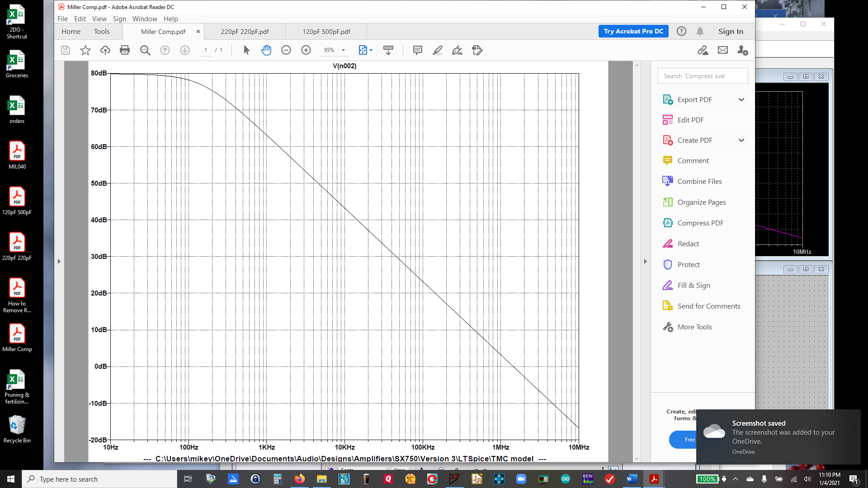Viewport: 868px width, 488px height.
Task: Open Export PDF tool
Action: 694,99
